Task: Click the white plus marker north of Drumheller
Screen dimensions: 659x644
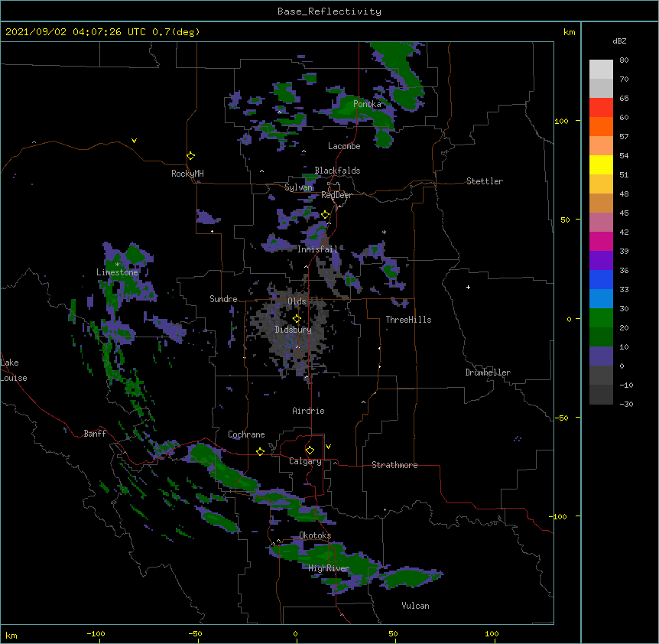Action: (x=468, y=287)
